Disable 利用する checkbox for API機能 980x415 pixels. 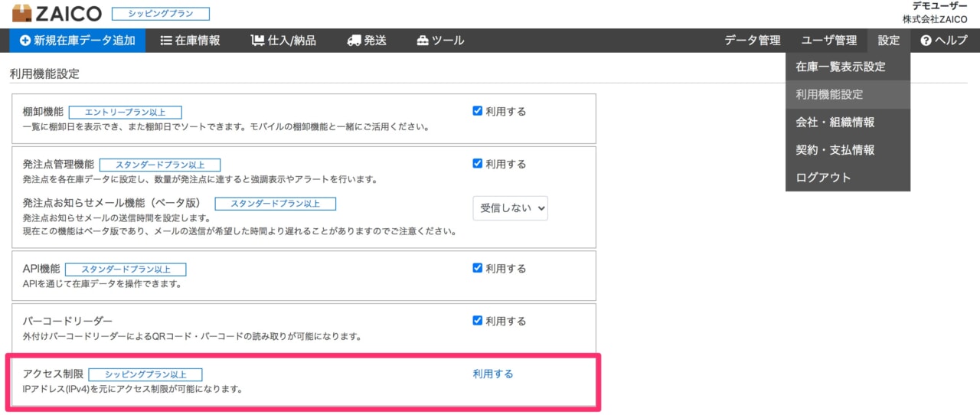click(x=478, y=268)
